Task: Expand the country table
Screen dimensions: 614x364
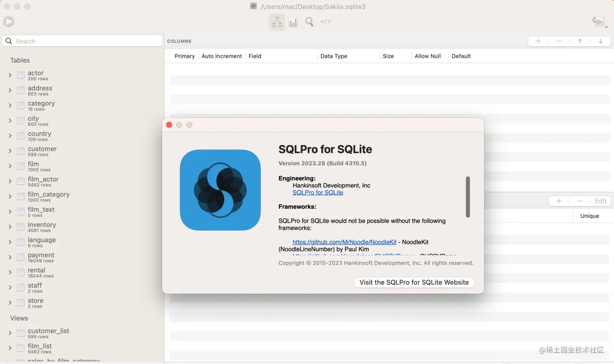Action: click(x=10, y=136)
